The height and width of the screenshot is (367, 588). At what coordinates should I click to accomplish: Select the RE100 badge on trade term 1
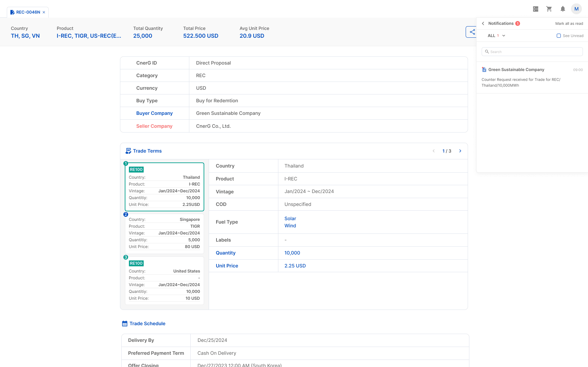[136, 169]
